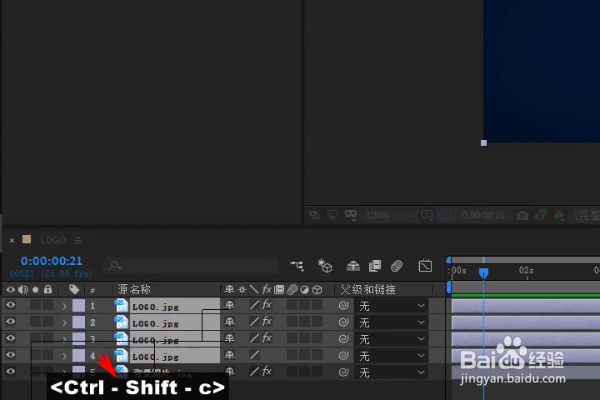
Task: Hide layer 2 LOGO.jpg video
Action: 10,322
